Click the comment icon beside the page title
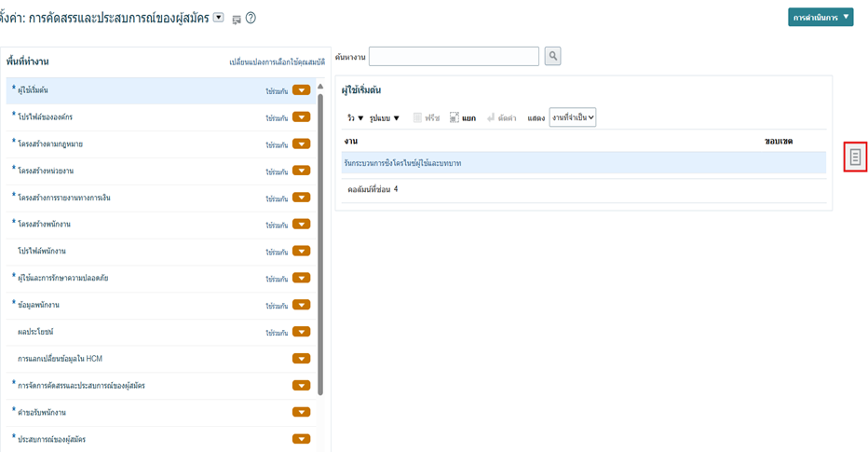868x452 pixels. click(x=237, y=19)
